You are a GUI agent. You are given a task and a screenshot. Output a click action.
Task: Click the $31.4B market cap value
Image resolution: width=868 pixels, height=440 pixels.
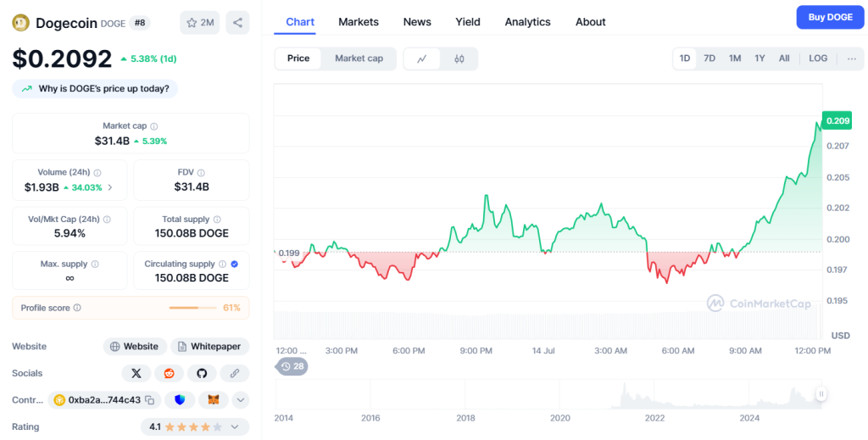[x=112, y=141]
